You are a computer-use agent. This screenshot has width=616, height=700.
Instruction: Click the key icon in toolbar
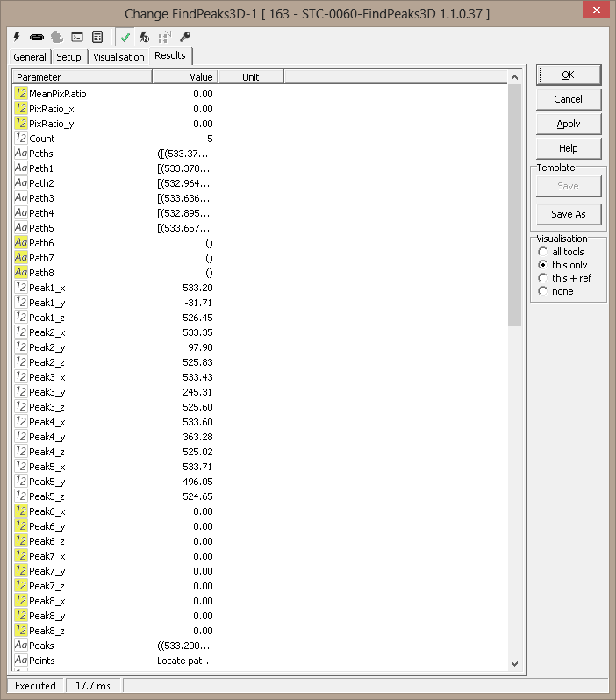click(184, 38)
